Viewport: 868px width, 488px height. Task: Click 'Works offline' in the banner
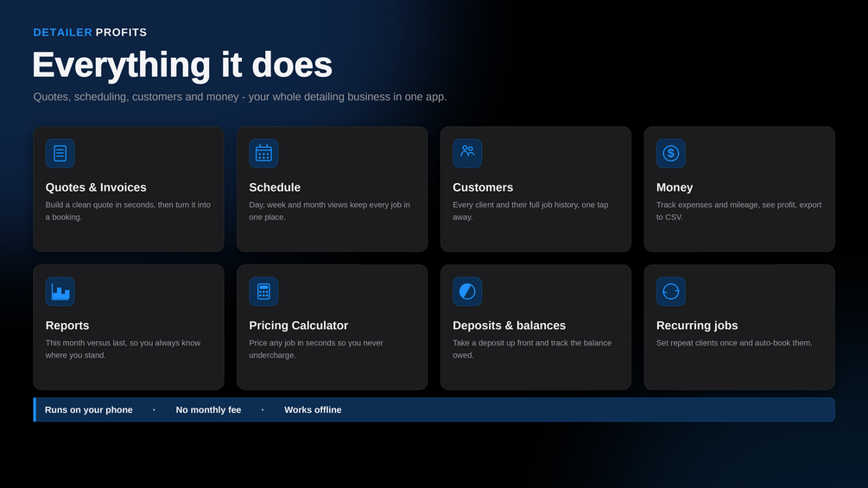313,410
